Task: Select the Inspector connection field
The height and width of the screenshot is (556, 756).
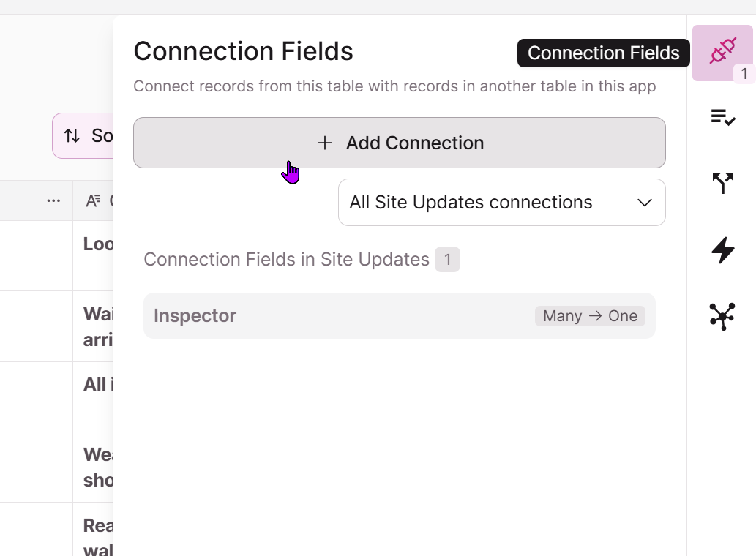Action: pyautogui.click(x=399, y=316)
